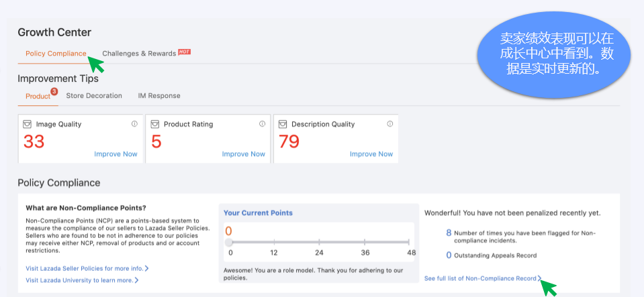Click the 12 mark on points scale

coord(274,253)
